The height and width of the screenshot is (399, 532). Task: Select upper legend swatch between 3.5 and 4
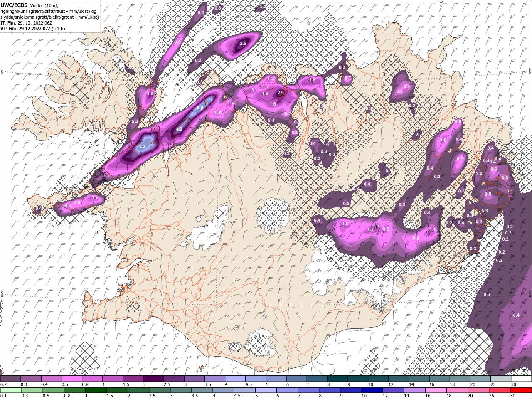[214, 379]
